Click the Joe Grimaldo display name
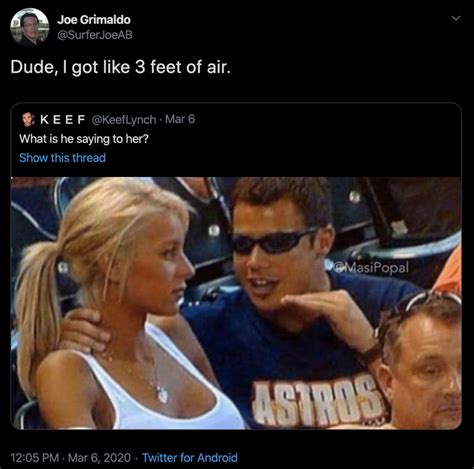This screenshot has height=469, width=474. pos(94,20)
